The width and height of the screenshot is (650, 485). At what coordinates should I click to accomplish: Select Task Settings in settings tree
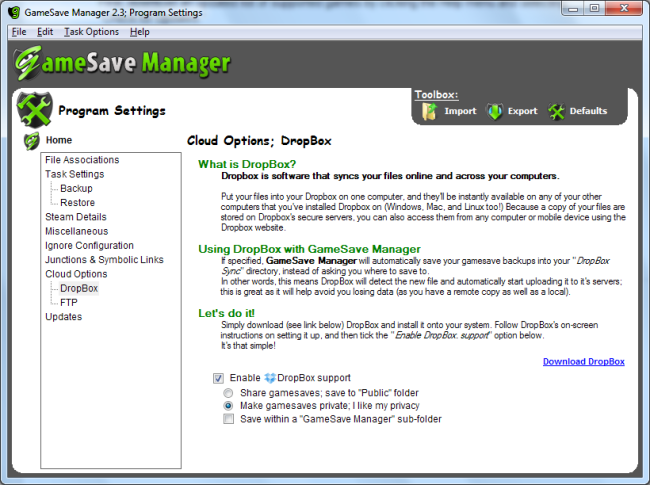coord(75,174)
